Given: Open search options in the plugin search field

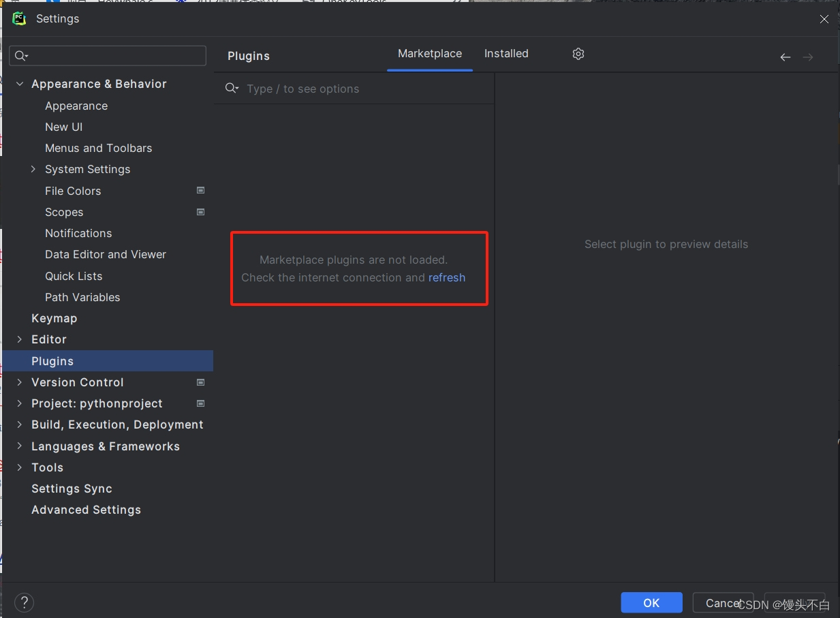Looking at the screenshot, I should coord(232,88).
